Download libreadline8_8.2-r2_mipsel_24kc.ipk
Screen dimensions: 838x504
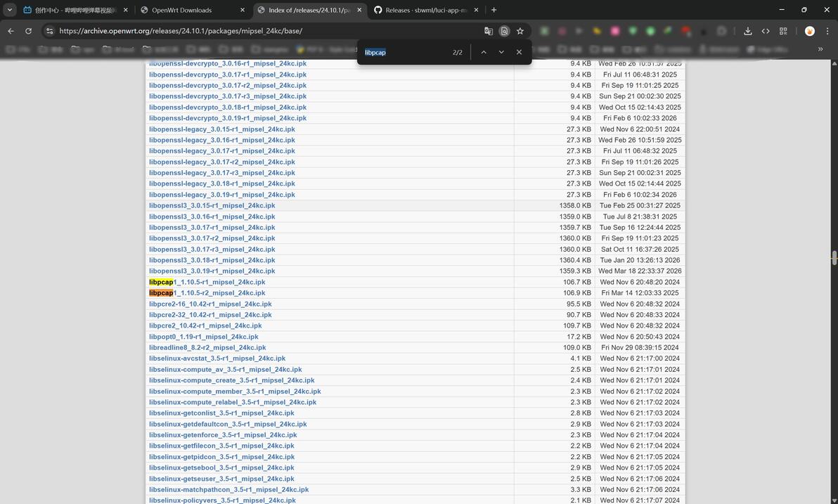coord(207,347)
